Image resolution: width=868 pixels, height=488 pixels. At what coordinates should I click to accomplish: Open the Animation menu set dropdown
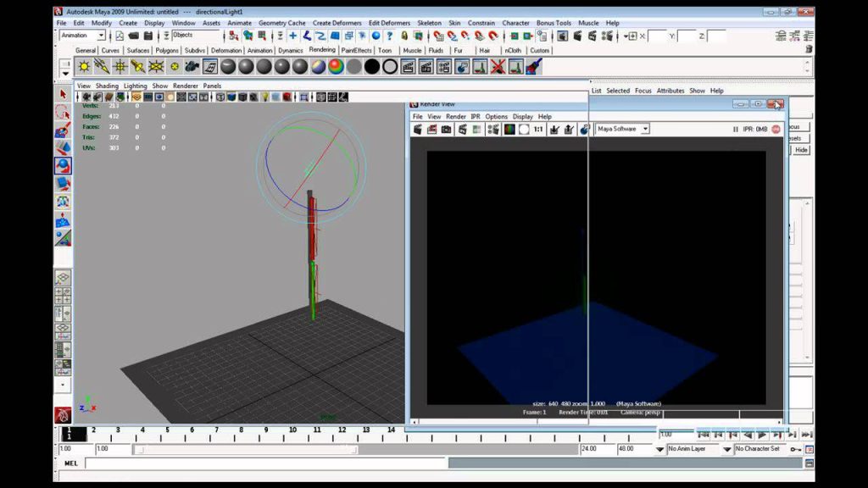click(102, 36)
